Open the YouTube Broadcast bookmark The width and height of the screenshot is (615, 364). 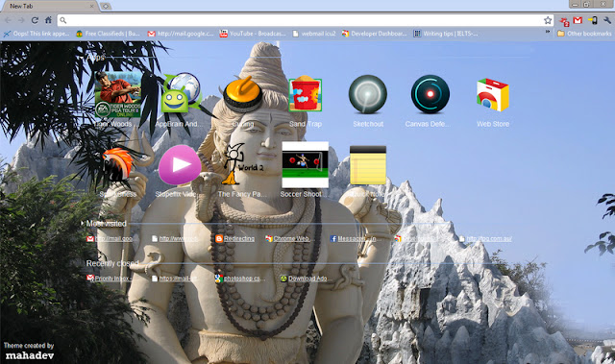(253, 34)
